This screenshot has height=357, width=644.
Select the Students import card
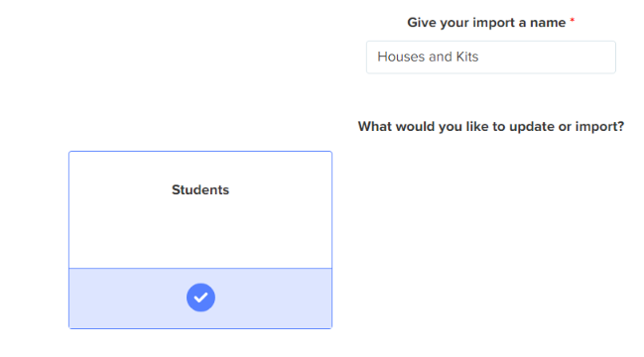tap(200, 240)
